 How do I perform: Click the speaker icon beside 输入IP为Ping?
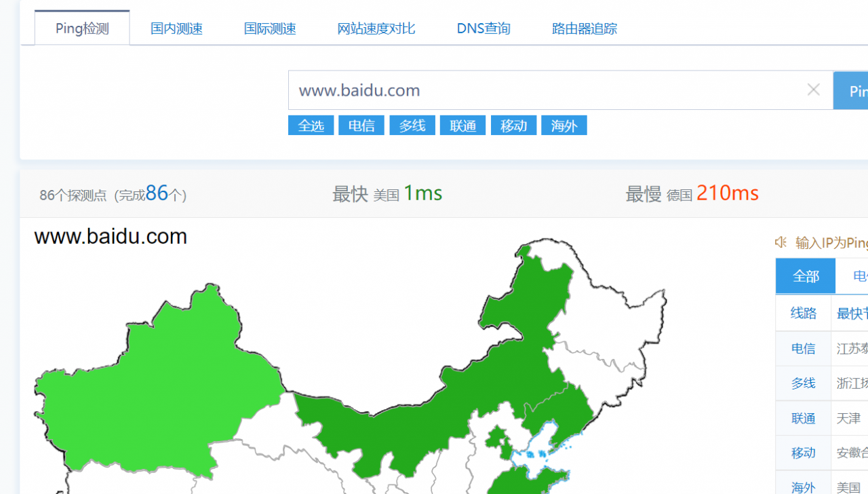click(781, 242)
